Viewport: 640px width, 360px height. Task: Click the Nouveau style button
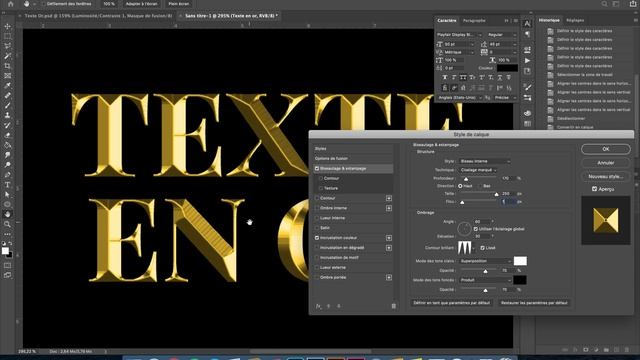pos(606,177)
